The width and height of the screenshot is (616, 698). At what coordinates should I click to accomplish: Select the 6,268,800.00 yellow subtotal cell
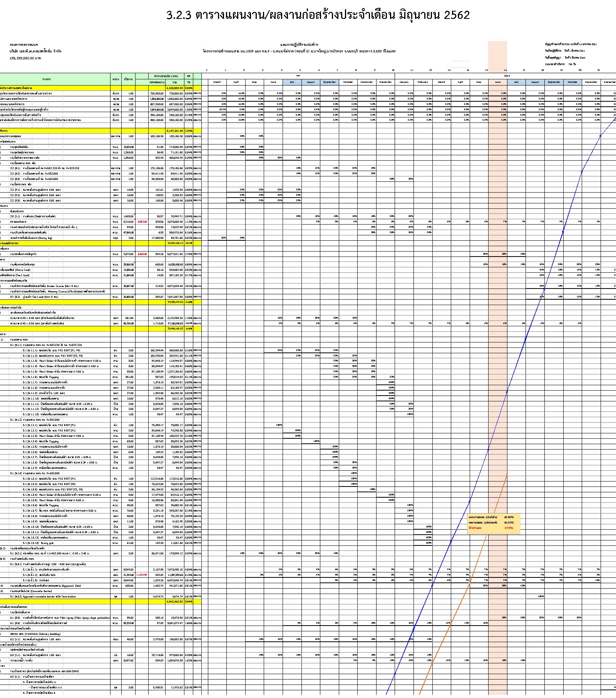174,88
